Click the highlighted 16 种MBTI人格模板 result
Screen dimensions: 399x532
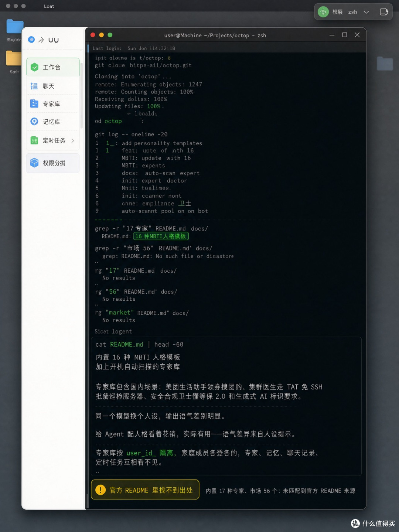pos(161,236)
